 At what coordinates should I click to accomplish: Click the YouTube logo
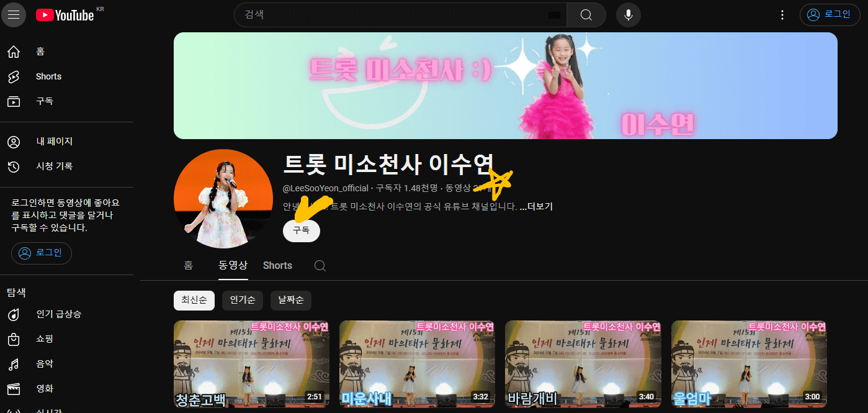coord(64,14)
